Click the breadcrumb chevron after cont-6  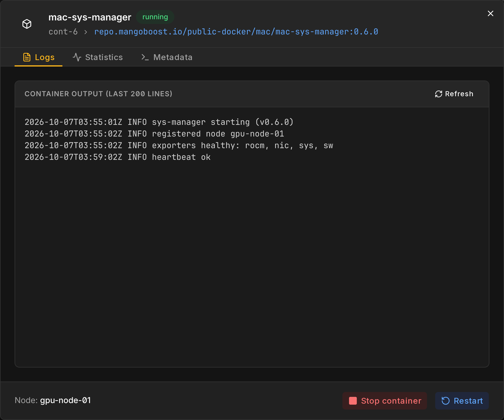point(86,32)
